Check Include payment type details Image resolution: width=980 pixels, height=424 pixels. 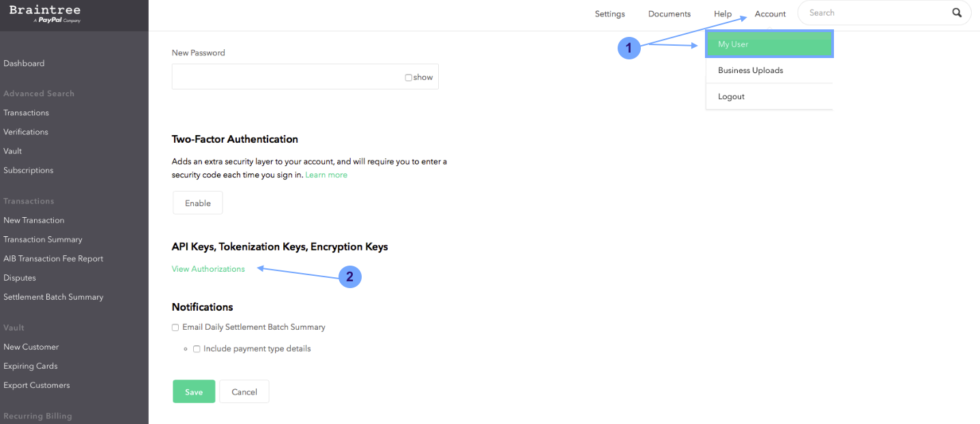click(197, 349)
